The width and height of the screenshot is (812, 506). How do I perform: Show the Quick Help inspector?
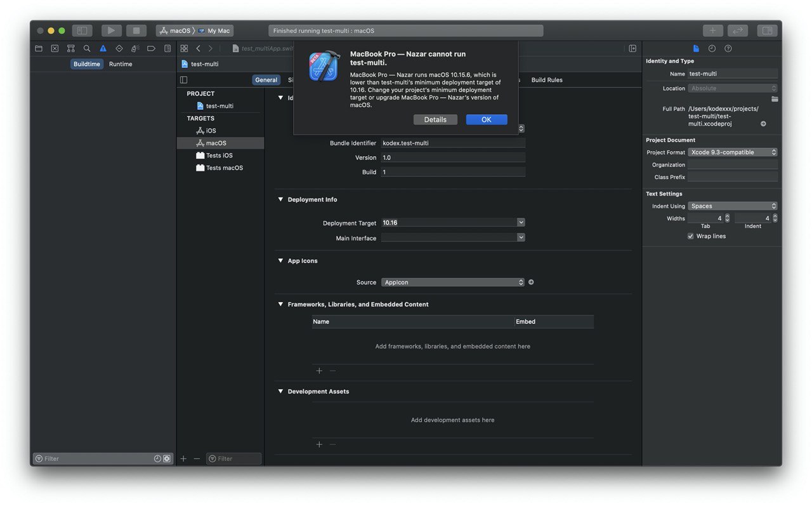(728, 48)
